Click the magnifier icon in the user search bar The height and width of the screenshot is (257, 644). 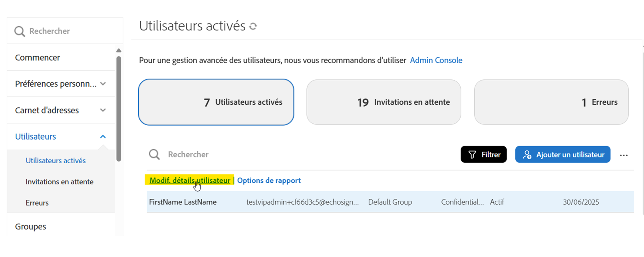pyautogui.click(x=154, y=154)
